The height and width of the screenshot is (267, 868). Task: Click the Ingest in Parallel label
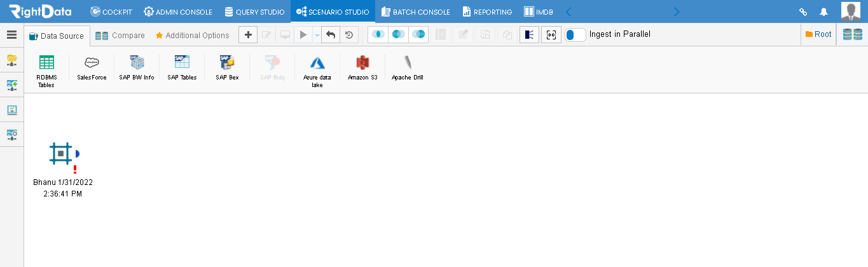[x=620, y=34]
